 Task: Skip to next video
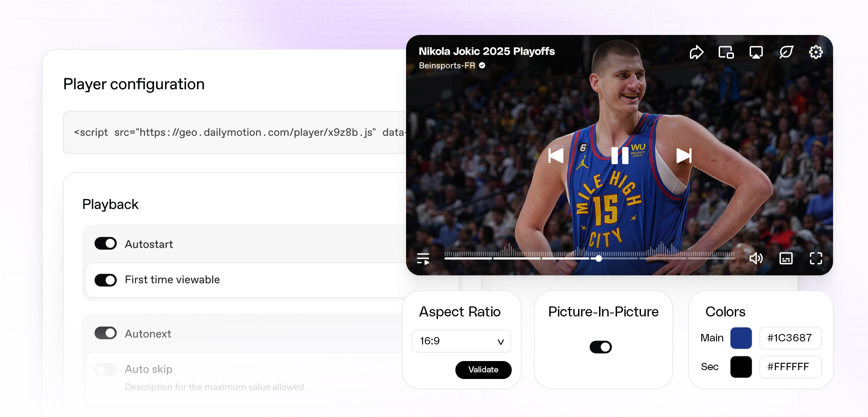point(684,156)
